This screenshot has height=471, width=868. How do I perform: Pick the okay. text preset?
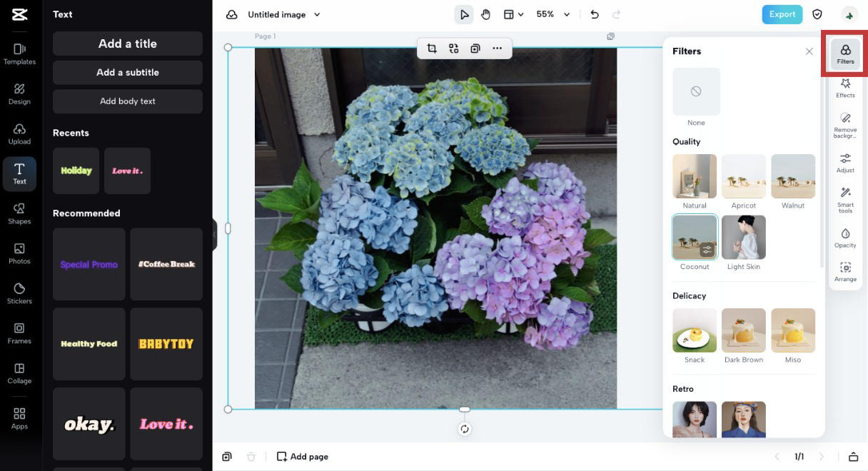click(89, 424)
